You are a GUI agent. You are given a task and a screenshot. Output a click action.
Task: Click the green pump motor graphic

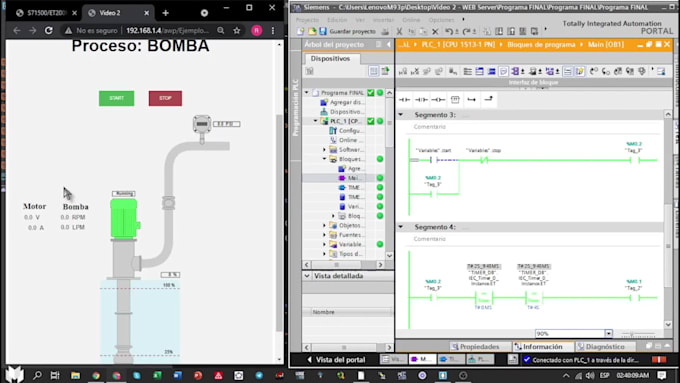tap(124, 218)
